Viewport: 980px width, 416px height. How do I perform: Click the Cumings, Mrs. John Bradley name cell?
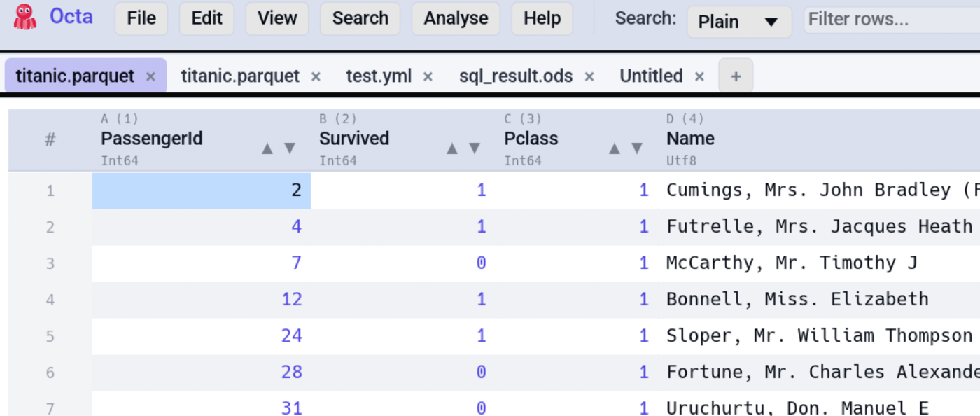(x=819, y=190)
